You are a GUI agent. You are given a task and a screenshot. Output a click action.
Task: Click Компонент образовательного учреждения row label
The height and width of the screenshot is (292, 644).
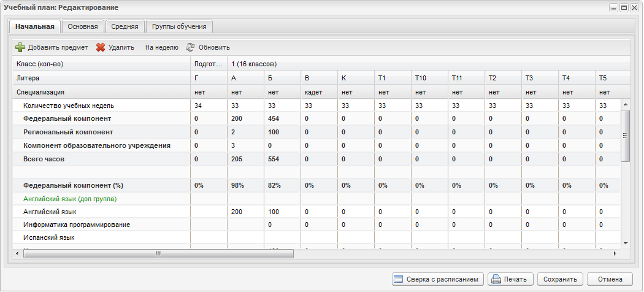click(x=97, y=145)
